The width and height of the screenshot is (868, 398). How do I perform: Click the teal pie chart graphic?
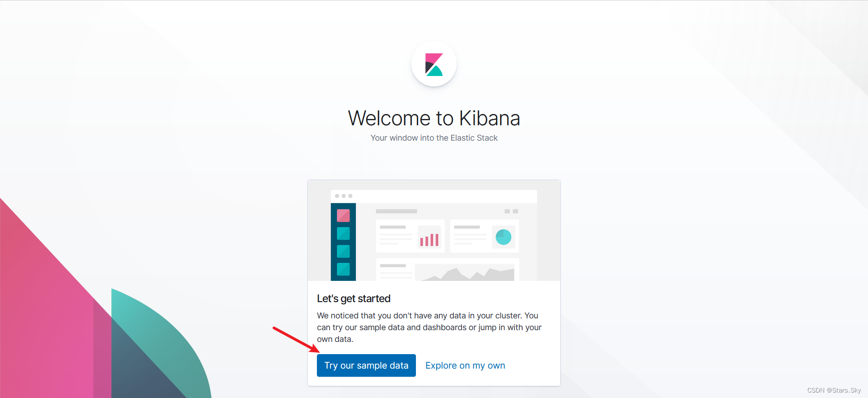503,237
